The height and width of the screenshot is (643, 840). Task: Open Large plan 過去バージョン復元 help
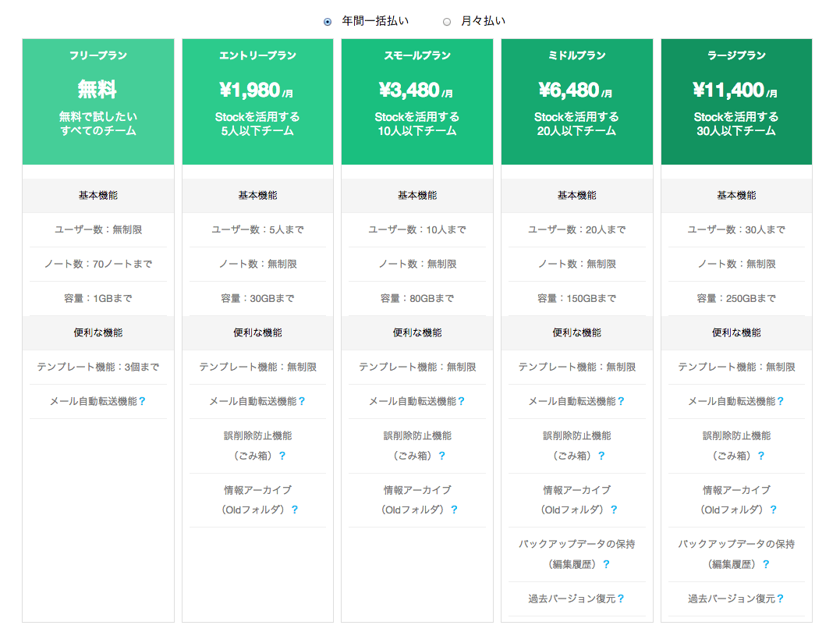click(x=780, y=599)
